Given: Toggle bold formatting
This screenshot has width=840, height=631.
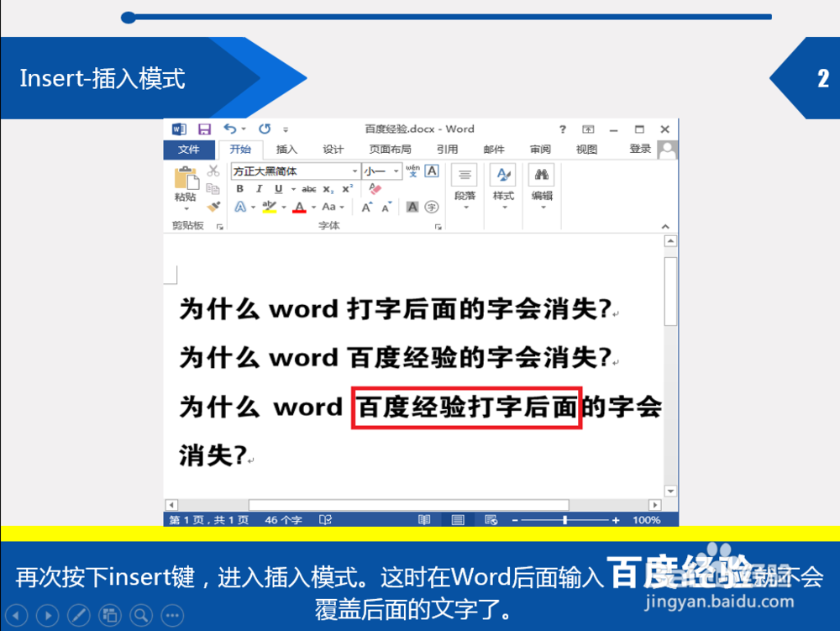Looking at the screenshot, I should [x=240, y=188].
